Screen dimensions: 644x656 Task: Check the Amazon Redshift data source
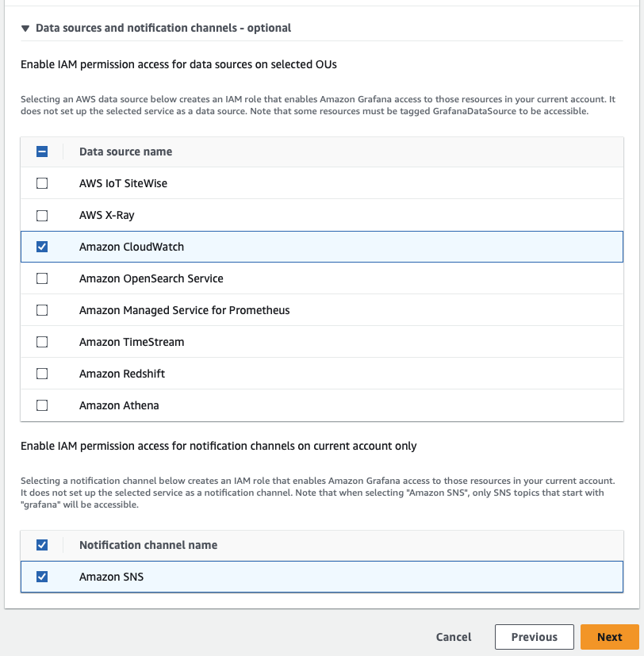(x=43, y=374)
